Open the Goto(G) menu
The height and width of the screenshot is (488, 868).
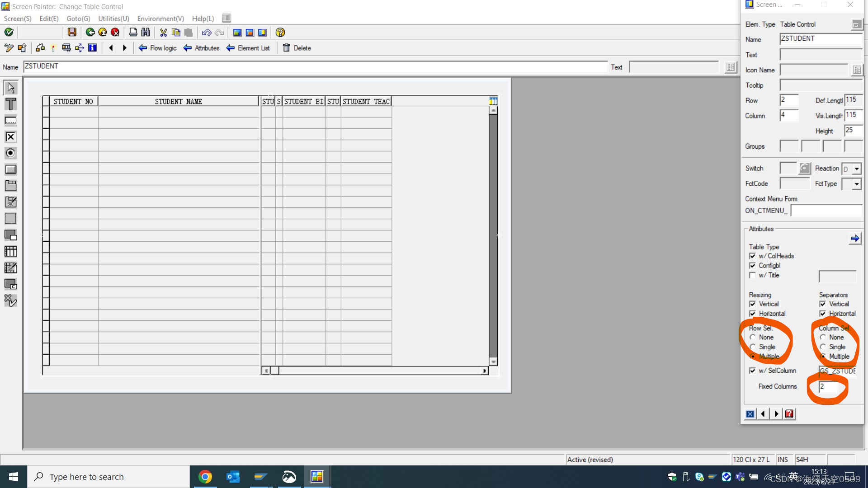[x=78, y=19]
